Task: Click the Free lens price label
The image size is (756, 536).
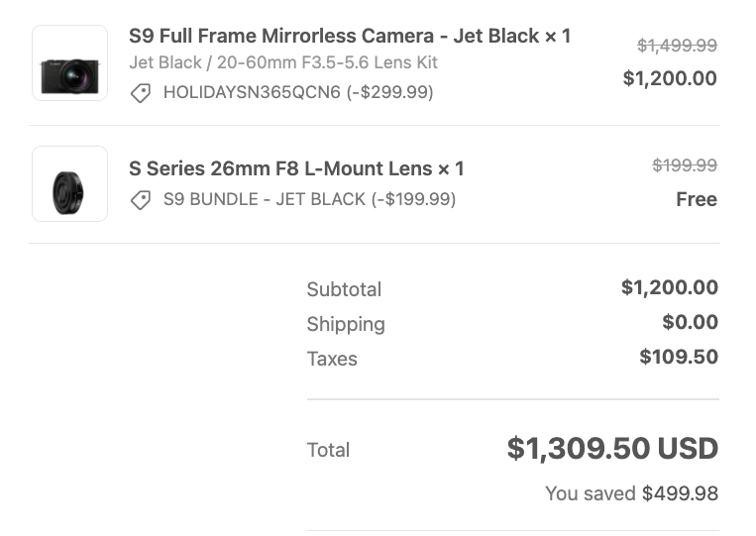Action: [x=696, y=199]
